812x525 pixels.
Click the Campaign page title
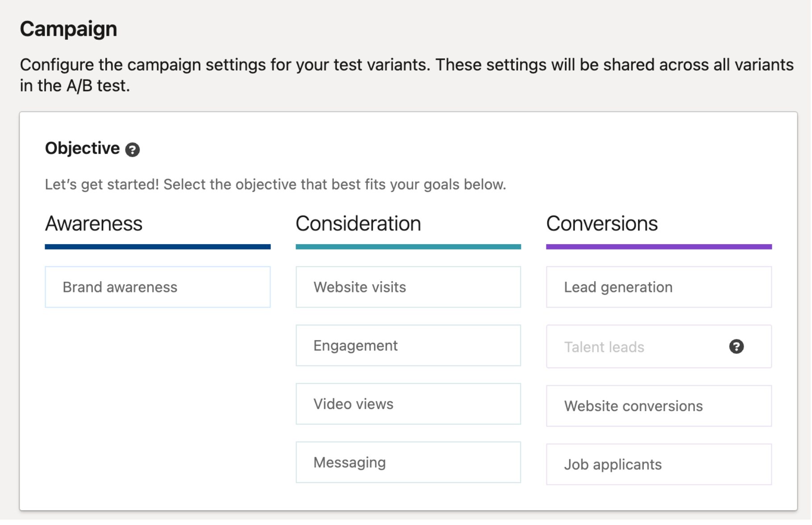[68, 28]
